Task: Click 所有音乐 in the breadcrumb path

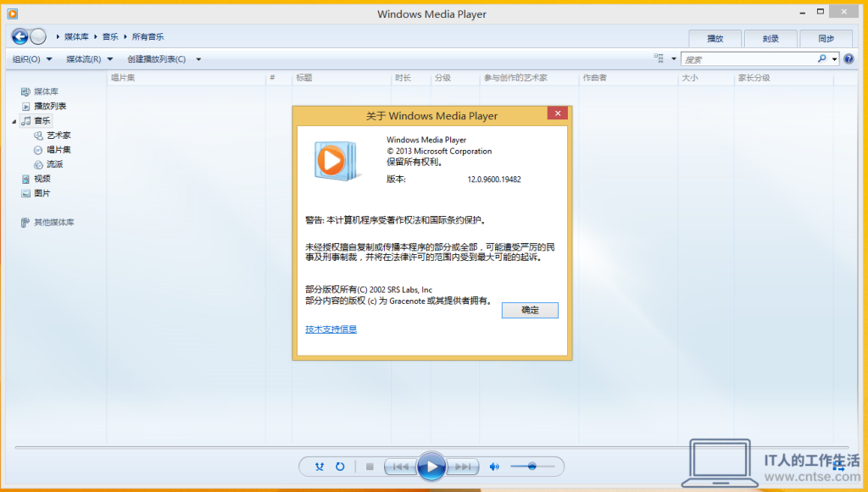Action: (x=147, y=37)
